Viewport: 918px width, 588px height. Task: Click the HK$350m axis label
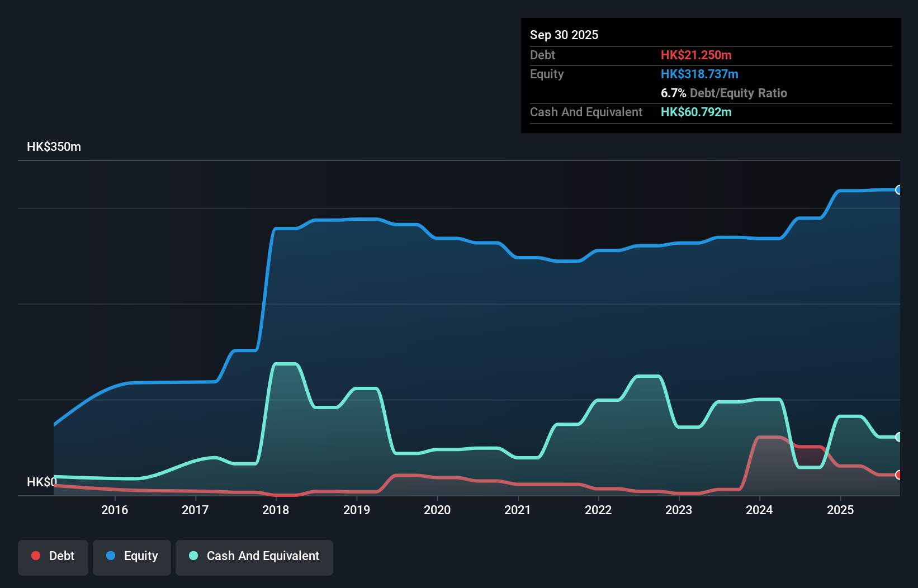54,146
